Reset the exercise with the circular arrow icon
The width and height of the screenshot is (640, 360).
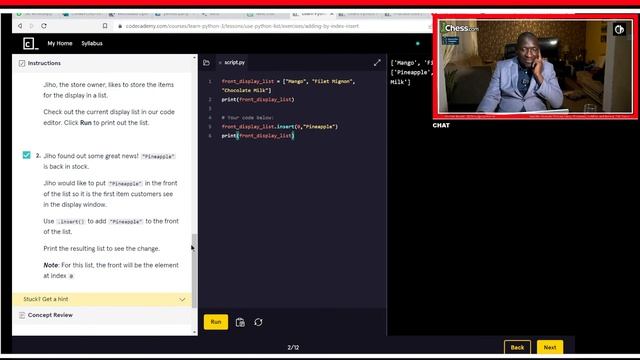(258, 322)
